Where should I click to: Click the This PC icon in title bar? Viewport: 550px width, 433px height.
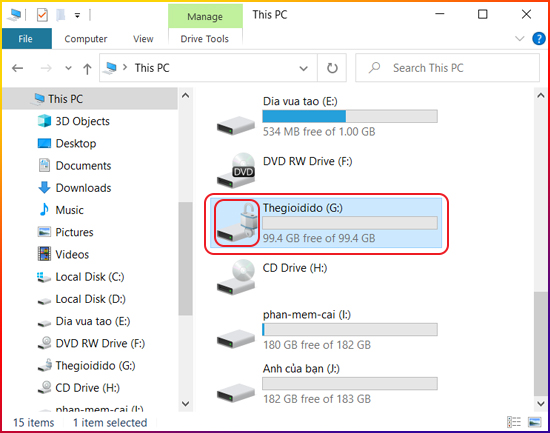(15, 15)
